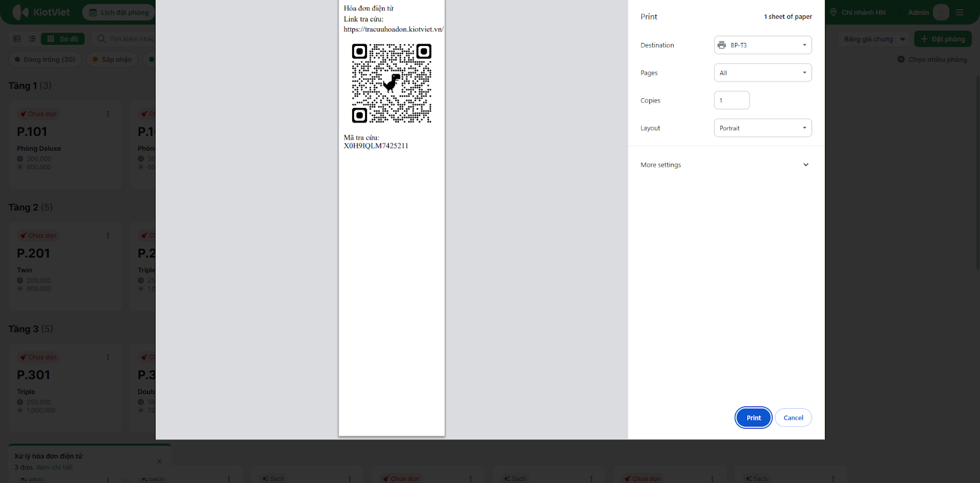Viewport: 980px width, 483px height.
Task: Cancel the print dialog
Action: coord(793,418)
